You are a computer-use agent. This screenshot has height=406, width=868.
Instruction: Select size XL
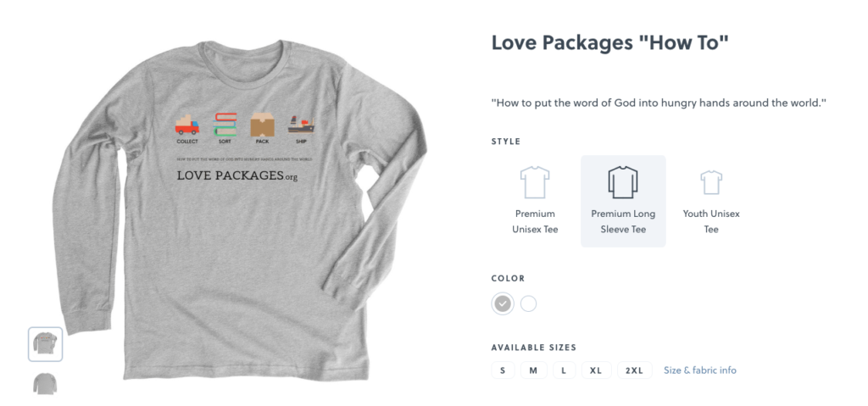pos(596,370)
